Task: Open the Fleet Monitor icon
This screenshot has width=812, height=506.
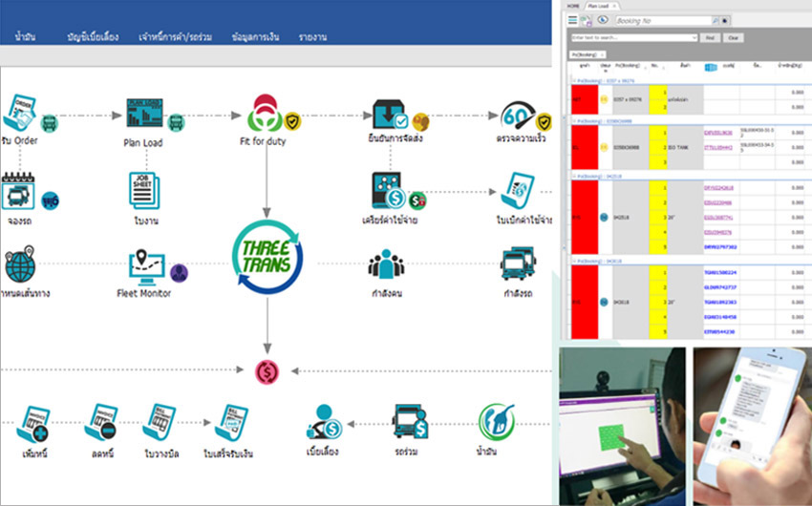Action: click(146, 267)
